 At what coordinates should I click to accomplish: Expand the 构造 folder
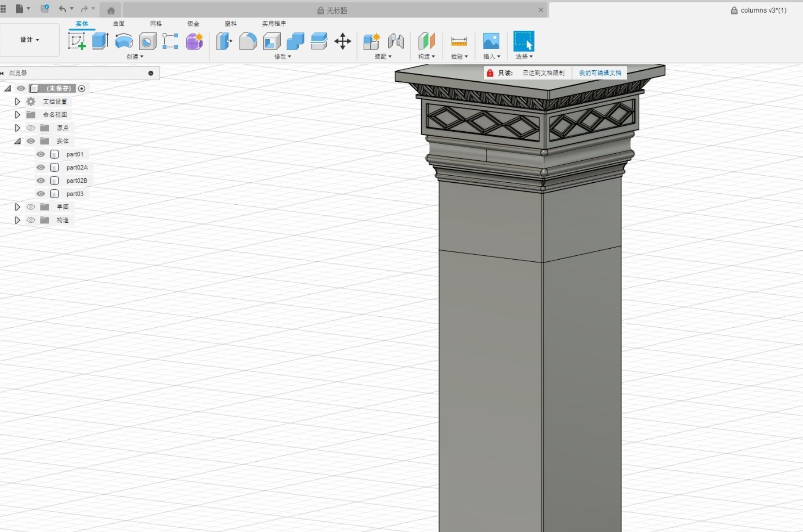coord(17,220)
